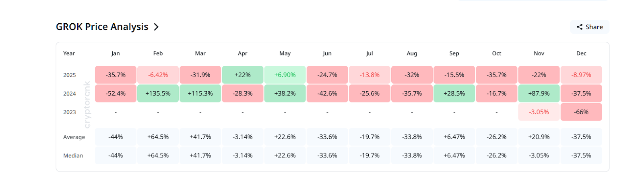Image resolution: width=644 pixels, height=184 pixels.
Task: Select the Median value for November -3.05%
Action: [x=539, y=155]
